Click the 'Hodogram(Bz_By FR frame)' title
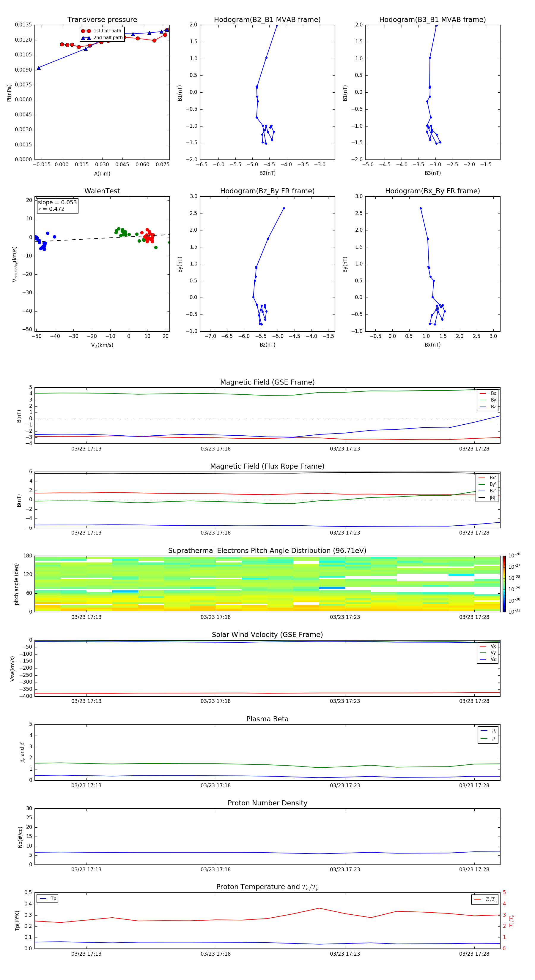 pyautogui.click(x=267, y=191)
